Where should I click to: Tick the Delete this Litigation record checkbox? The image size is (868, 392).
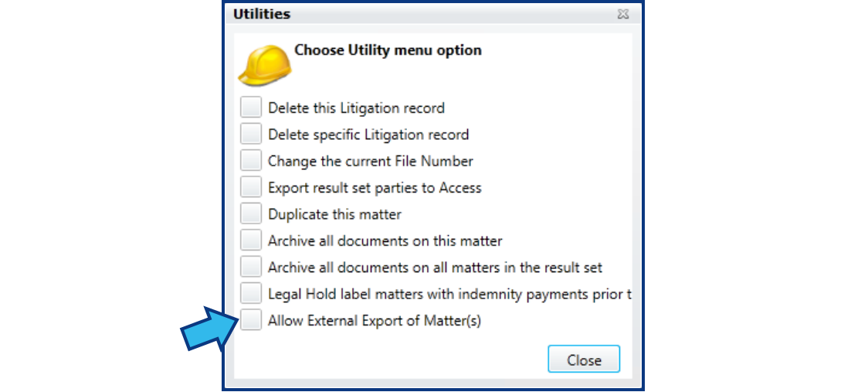[251, 107]
